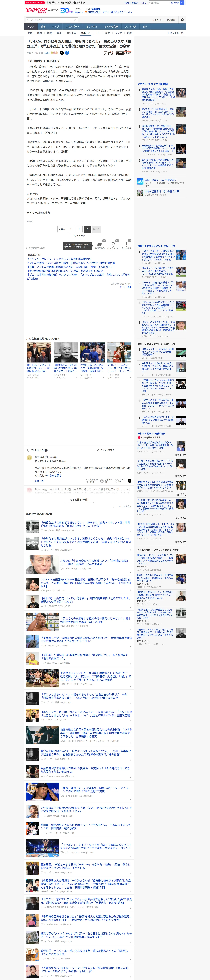Select the 経済 category tab
Screen dimensions: 210x980
[x=59, y=33]
